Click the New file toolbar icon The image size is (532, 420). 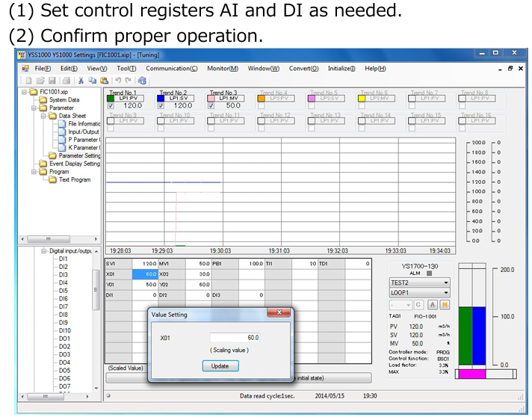pos(28,80)
